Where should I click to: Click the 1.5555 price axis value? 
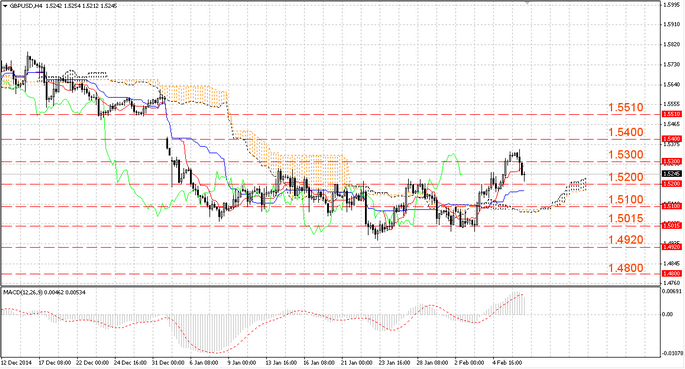671,104
